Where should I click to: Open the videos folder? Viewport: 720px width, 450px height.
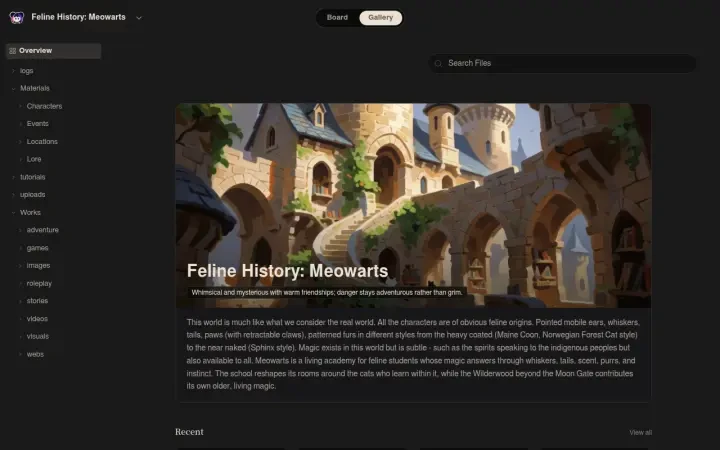pyautogui.click(x=37, y=319)
